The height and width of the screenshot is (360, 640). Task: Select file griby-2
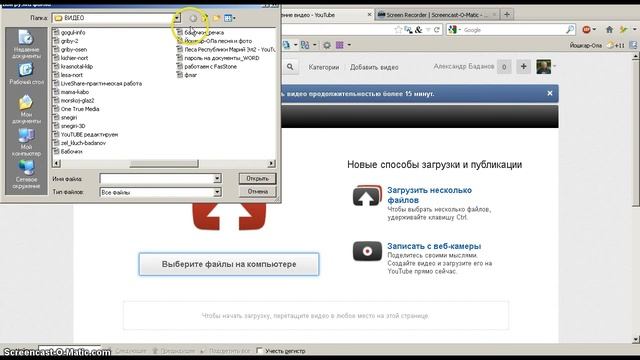(x=65, y=41)
